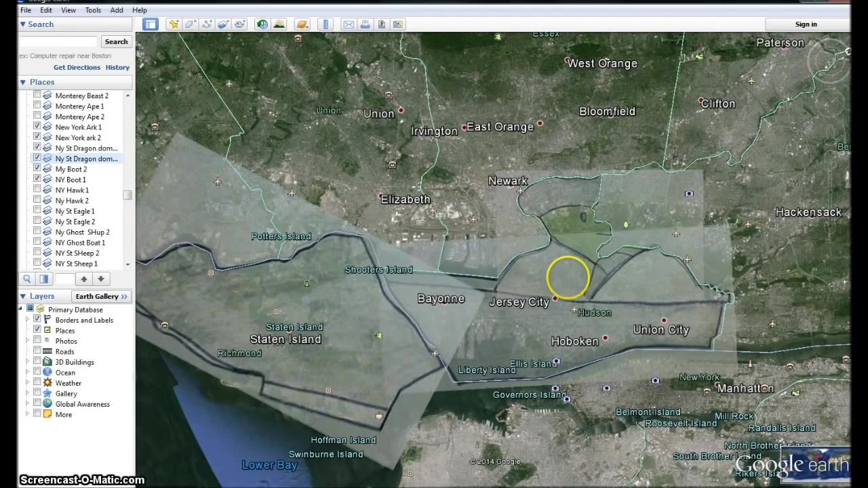Select the NY Ghost Boat 1 place entry
This screenshot has width=868, height=488.
(80, 243)
